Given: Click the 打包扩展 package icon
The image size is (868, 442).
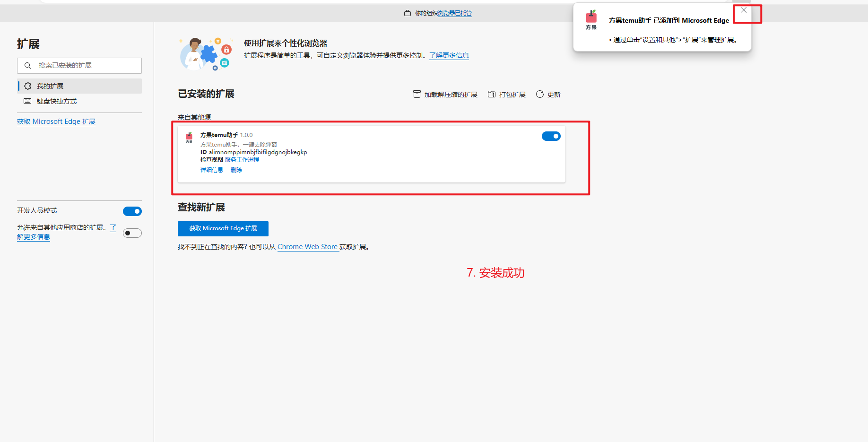Looking at the screenshot, I should [492, 95].
